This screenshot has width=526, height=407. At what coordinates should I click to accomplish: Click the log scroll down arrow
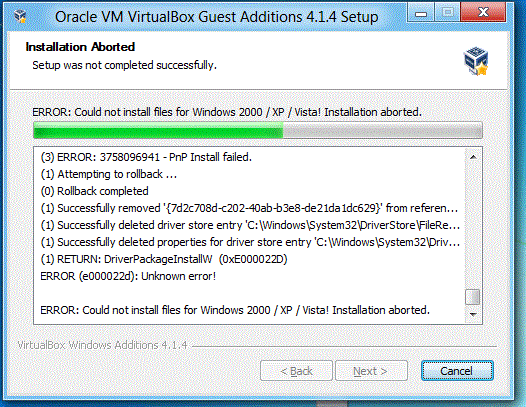pos(473,314)
